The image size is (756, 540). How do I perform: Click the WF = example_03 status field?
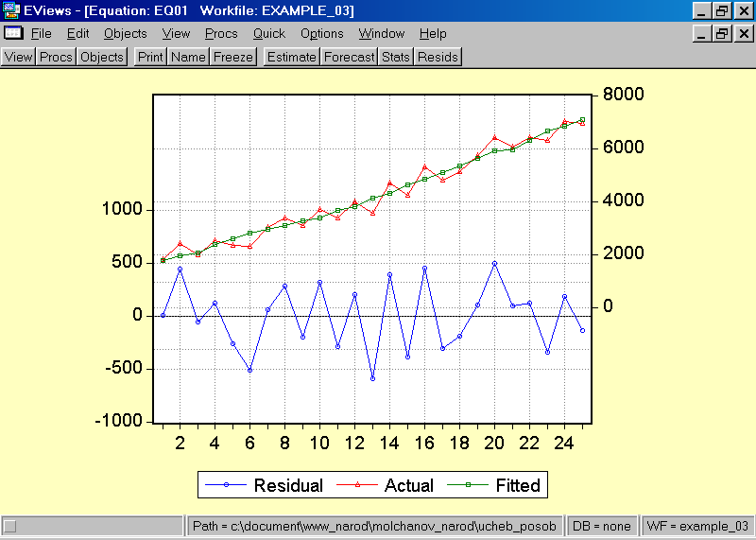point(697,526)
